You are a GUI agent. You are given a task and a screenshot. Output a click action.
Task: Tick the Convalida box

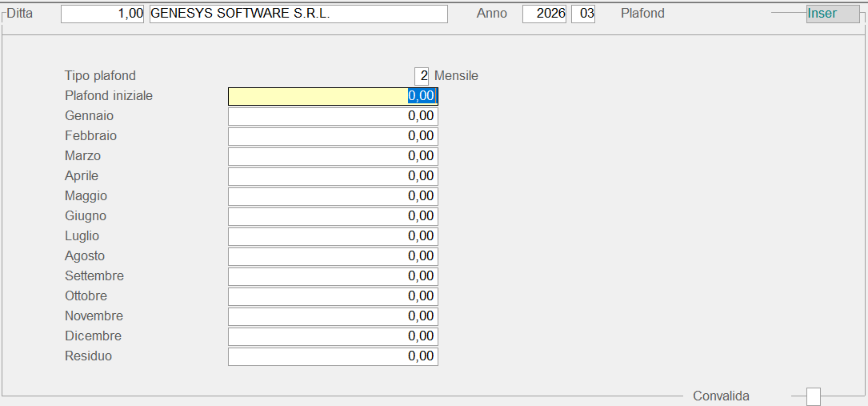tap(814, 396)
